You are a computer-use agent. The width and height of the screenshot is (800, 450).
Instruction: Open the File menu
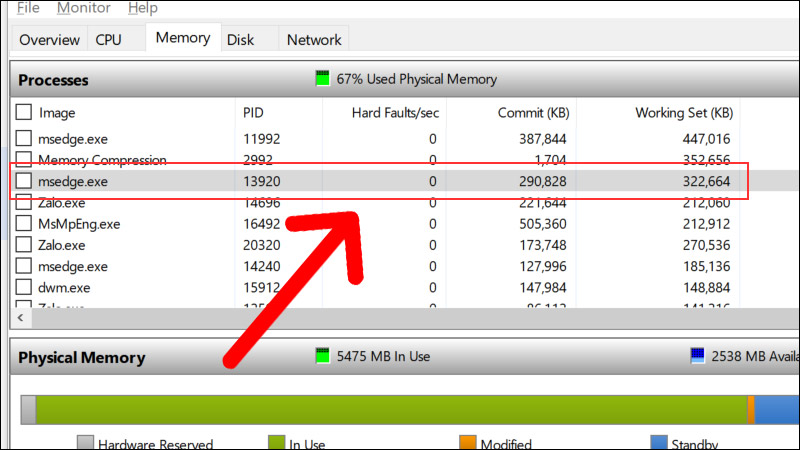(28, 8)
